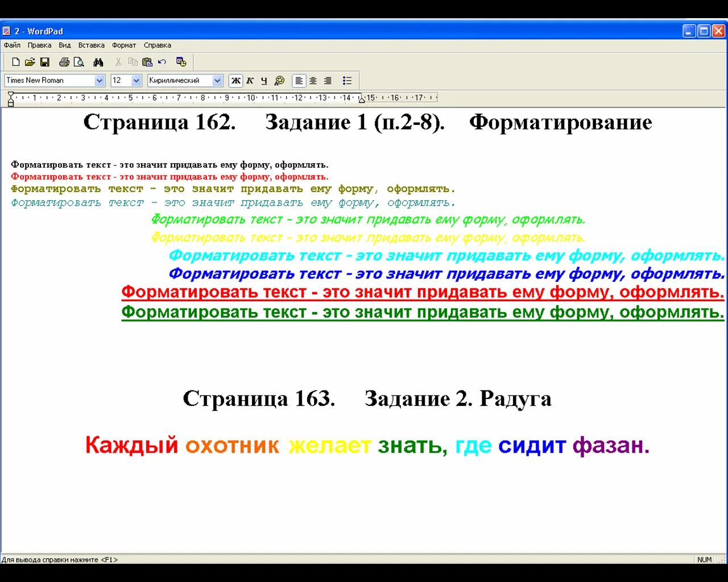Screen dimensions: 728x582
Task: Open the Правка menu
Action: 39,45
